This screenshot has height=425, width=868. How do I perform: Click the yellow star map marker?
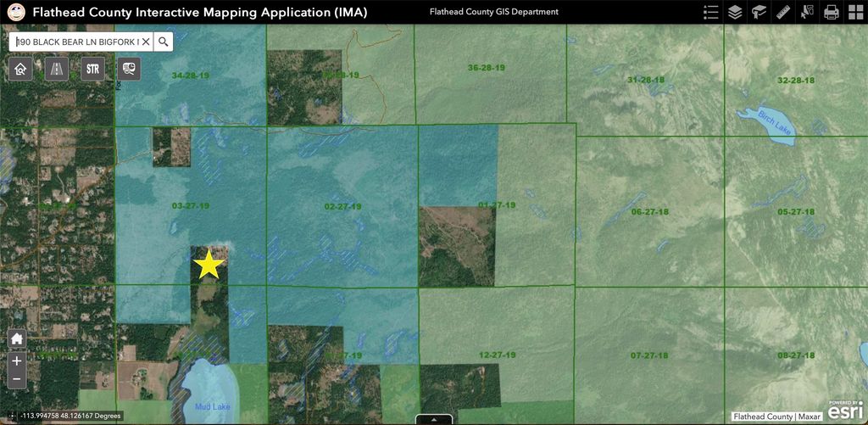(x=209, y=265)
